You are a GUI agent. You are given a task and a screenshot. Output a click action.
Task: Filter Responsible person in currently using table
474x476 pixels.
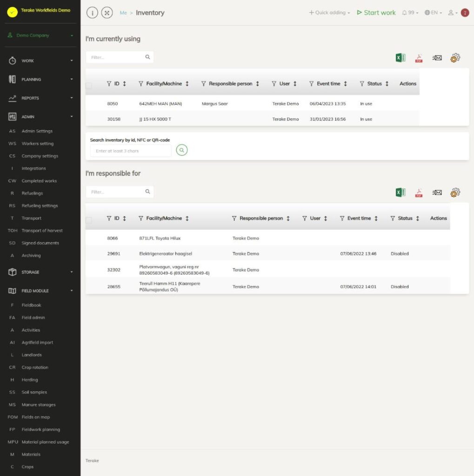pos(204,84)
